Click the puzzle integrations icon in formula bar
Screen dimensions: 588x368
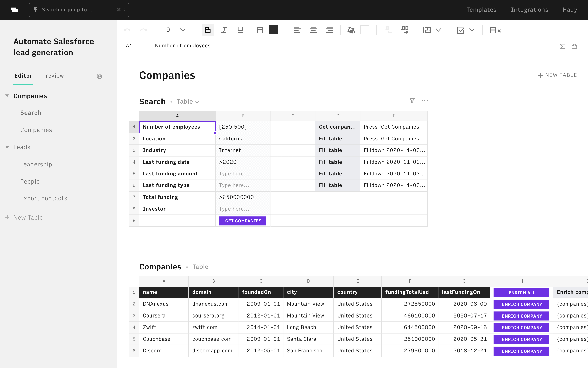tap(574, 46)
